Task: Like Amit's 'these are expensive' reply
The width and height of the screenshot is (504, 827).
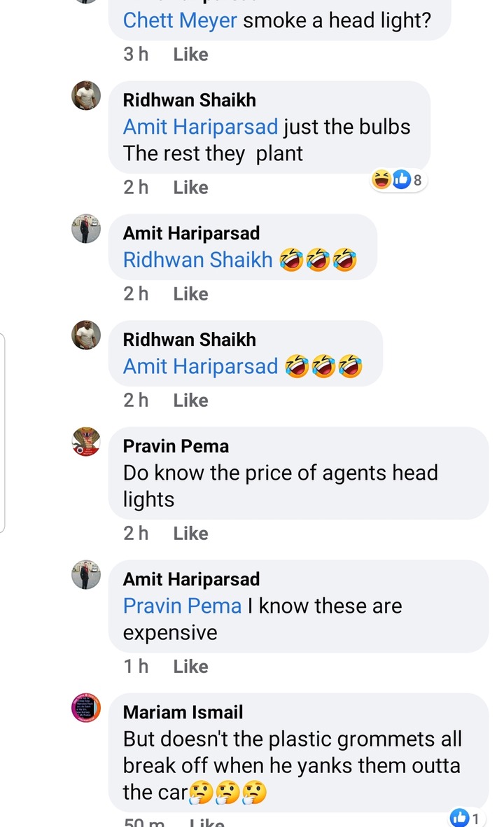Action: point(191,666)
